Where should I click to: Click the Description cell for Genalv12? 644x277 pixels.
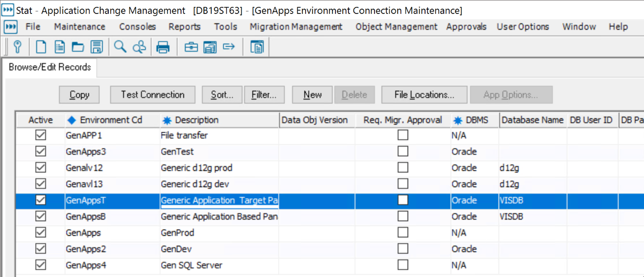(x=219, y=168)
